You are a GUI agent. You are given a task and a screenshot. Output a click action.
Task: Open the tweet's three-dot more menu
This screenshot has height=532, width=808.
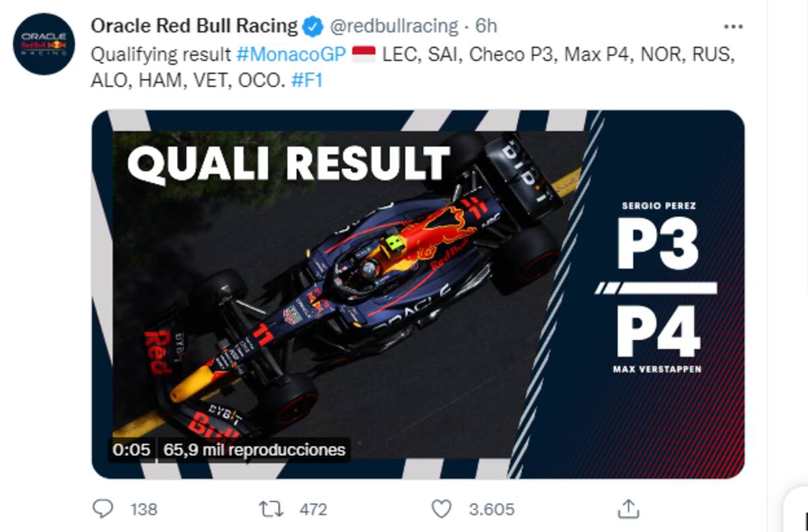pos(733,26)
